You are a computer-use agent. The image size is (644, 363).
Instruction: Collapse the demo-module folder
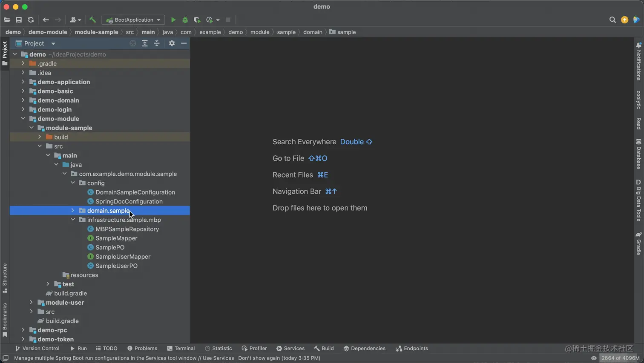[x=23, y=119]
